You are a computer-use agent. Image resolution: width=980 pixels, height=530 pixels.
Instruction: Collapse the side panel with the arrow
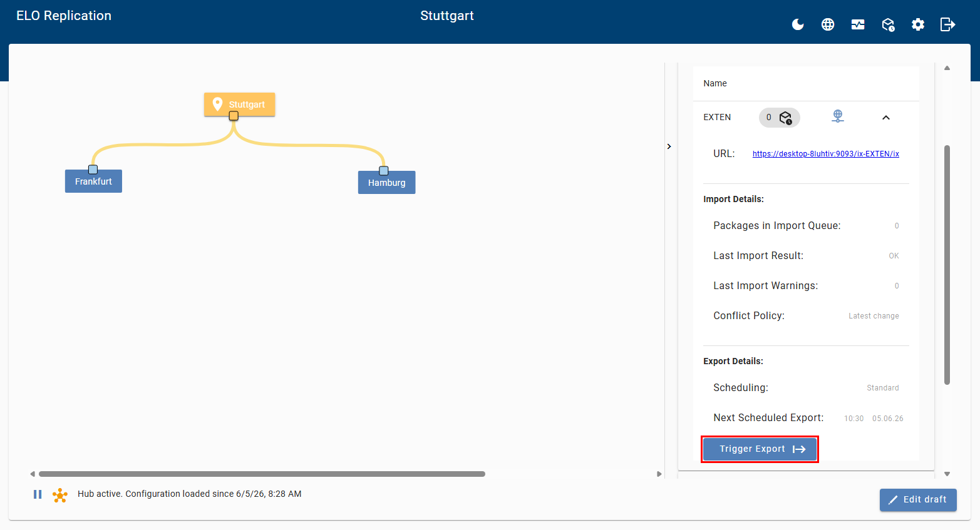[669, 146]
